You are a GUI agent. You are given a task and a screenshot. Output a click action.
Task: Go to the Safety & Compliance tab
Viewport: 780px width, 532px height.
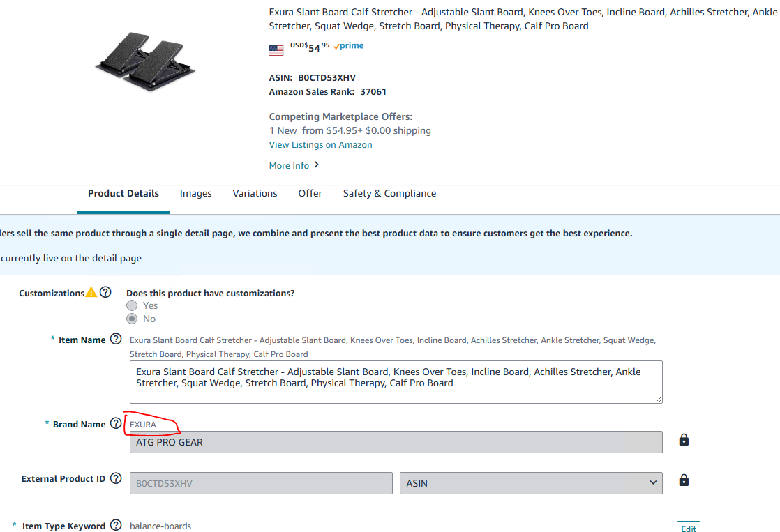(x=389, y=194)
